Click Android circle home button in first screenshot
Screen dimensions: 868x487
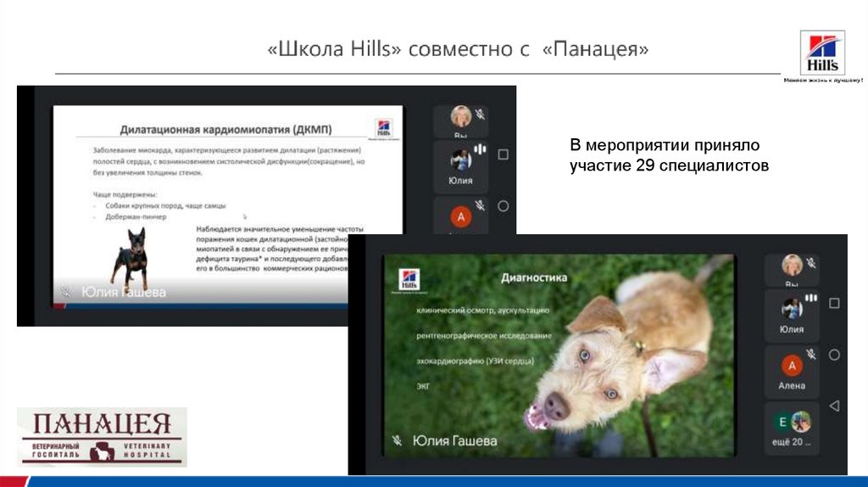click(503, 206)
